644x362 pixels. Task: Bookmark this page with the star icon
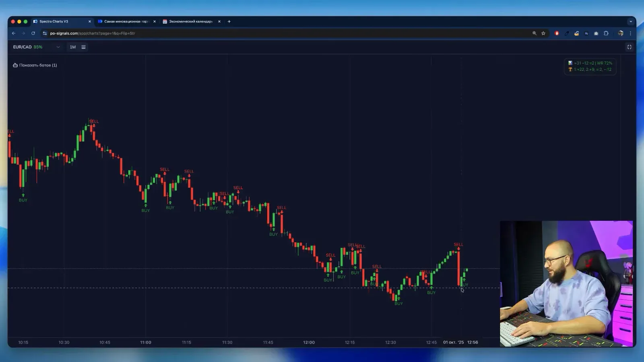(x=543, y=33)
